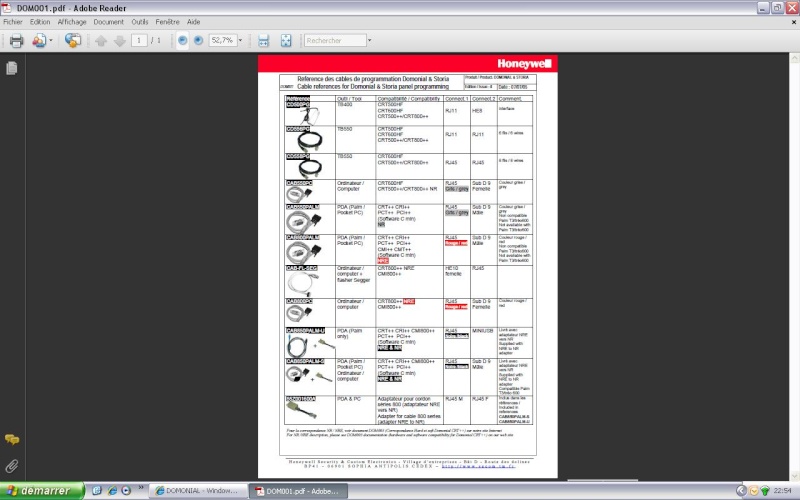Image resolution: width=800 pixels, height=500 pixels.
Task: Open the Edition menu
Action: (x=40, y=22)
